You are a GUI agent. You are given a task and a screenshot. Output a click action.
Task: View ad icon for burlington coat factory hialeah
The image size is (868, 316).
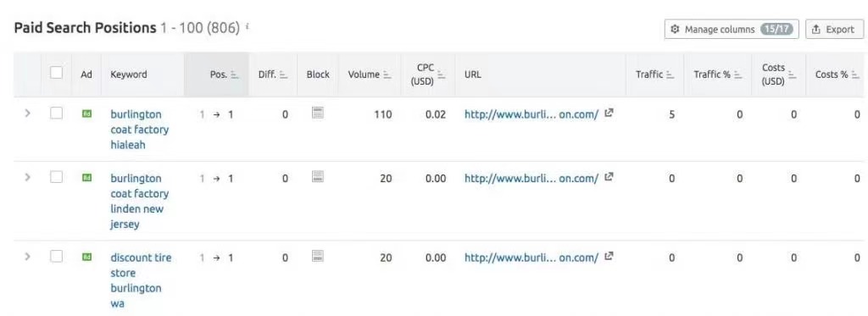(86, 114)
